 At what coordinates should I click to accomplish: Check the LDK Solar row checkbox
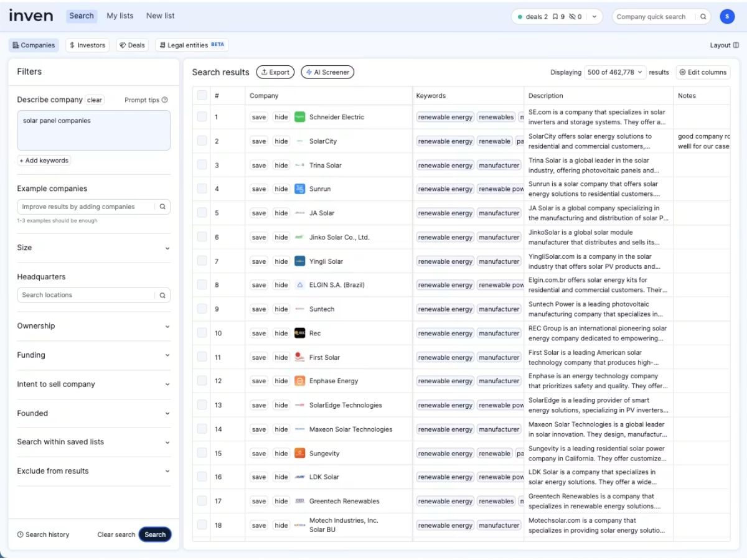[x=202, y=477]
